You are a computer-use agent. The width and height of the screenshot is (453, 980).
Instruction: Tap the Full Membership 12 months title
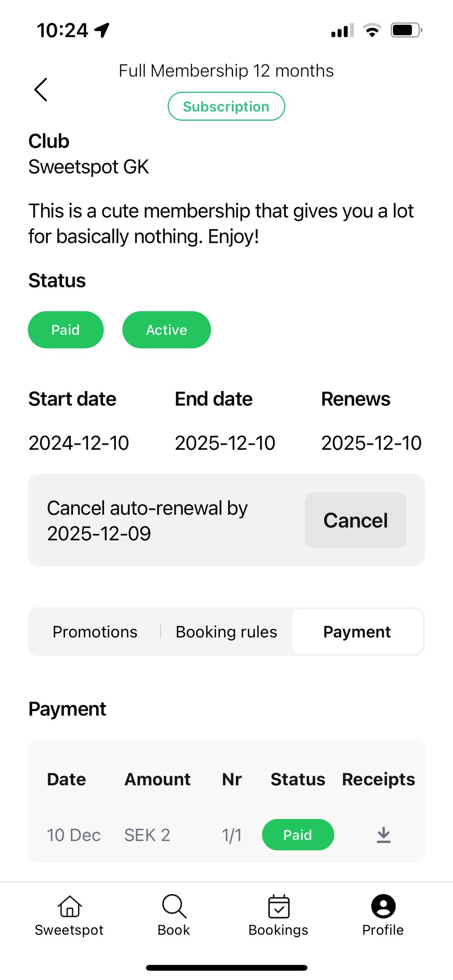point(226,71)
